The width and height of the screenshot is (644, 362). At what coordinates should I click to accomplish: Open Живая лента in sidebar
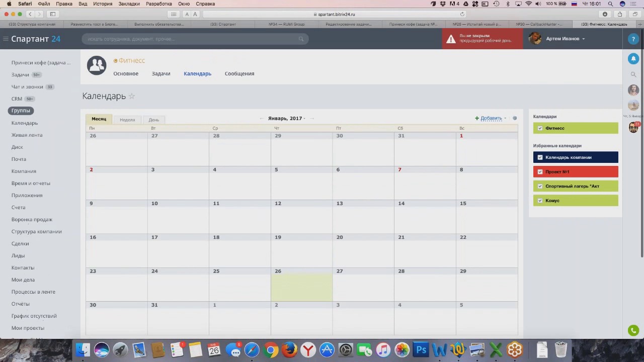click(x=27, y=135)
